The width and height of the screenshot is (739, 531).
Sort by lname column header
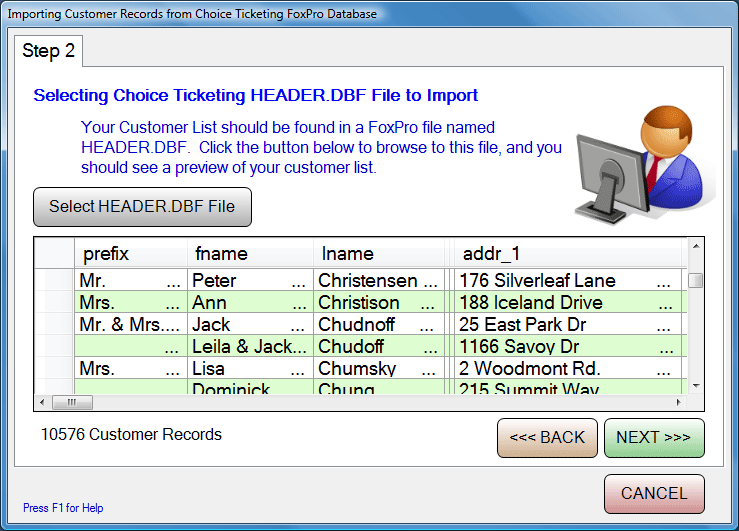point(379,254)
